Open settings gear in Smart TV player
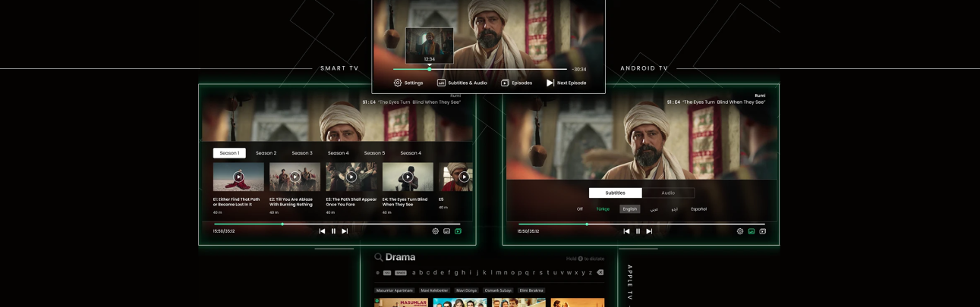Image resolution: width=980 pixels, height=307 pixels. pyautogui.click(x=436, y=231)
